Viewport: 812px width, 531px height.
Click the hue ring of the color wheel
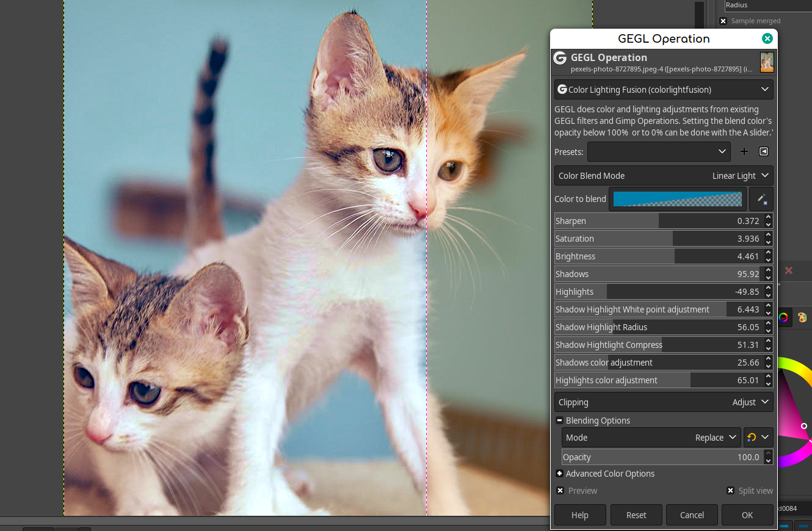point(794,366)
